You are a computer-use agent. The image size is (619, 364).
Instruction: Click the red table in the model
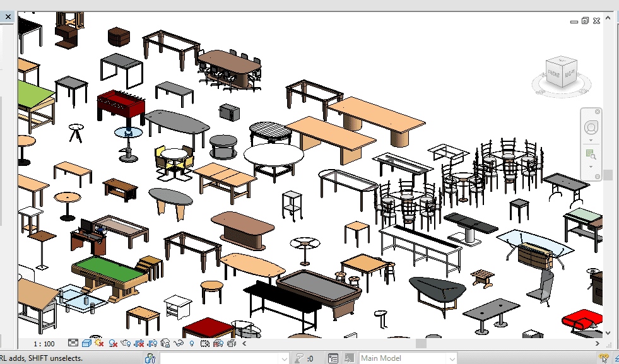tap(208, 327)
